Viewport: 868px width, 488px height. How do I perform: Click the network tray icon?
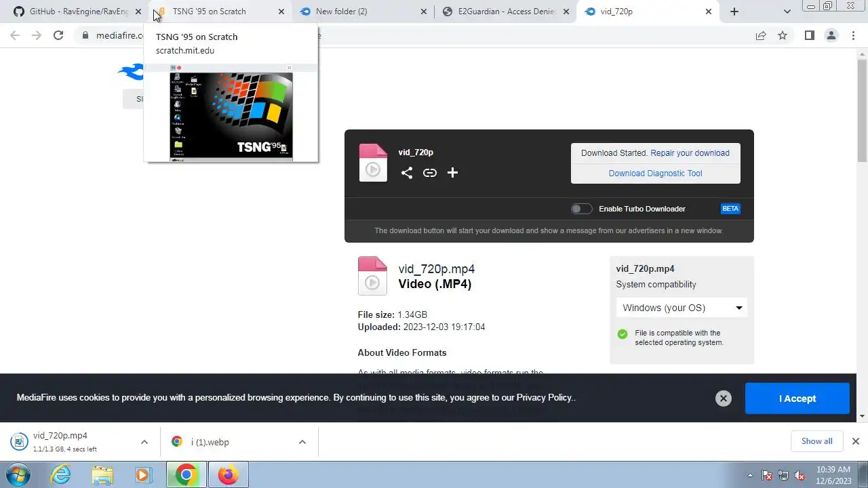click(783, 475)
